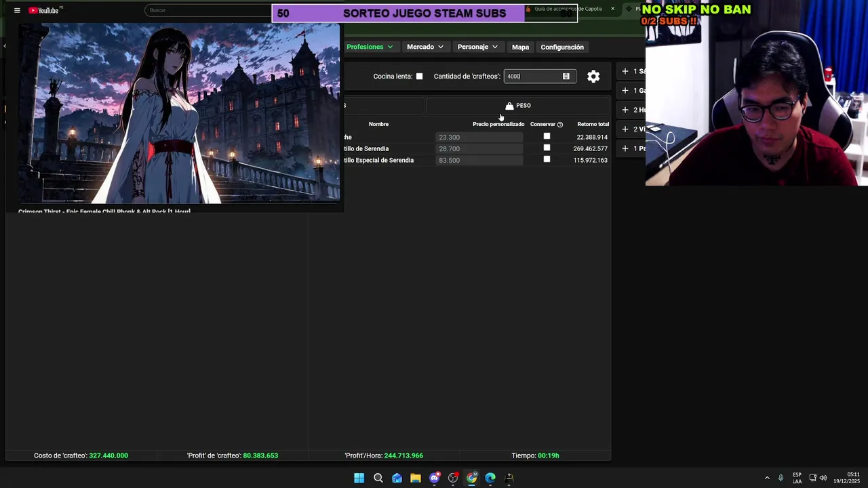Click the Profit de crafteo 80.383.653 value
The image size is (868, 488).
coord(260,455)
